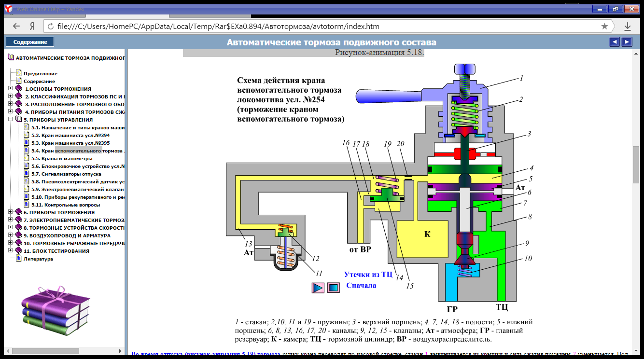The width and height of the screenshot is (644, 359).
Task: Click open book icon of chapter 5
Action: click(x=19, y=120)
